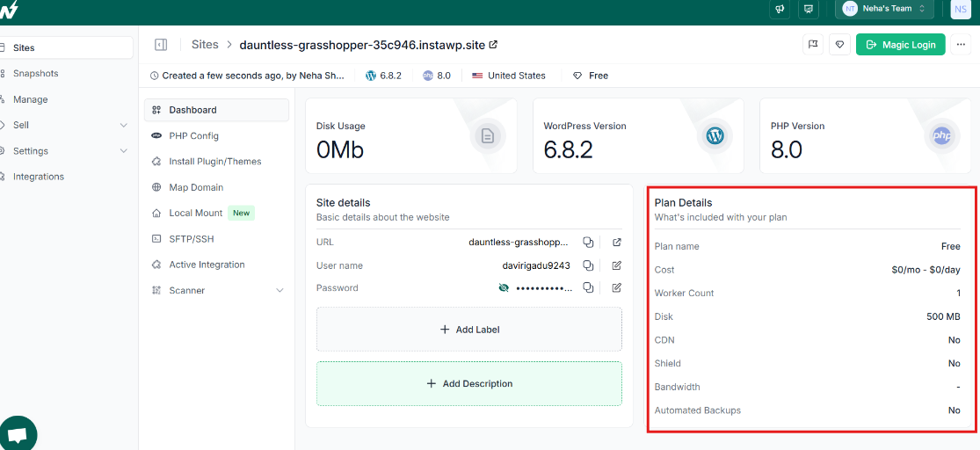Click the Magic Login button

900,44
